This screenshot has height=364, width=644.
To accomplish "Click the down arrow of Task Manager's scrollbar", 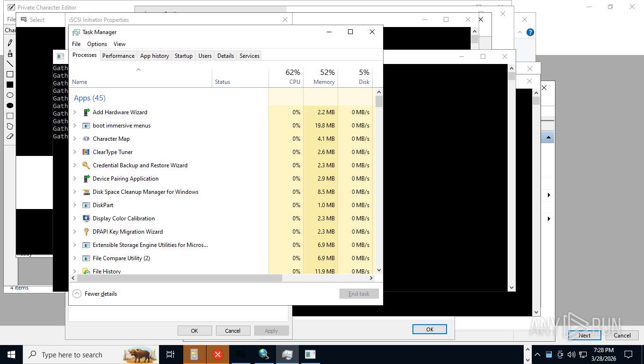I will 379,270.
